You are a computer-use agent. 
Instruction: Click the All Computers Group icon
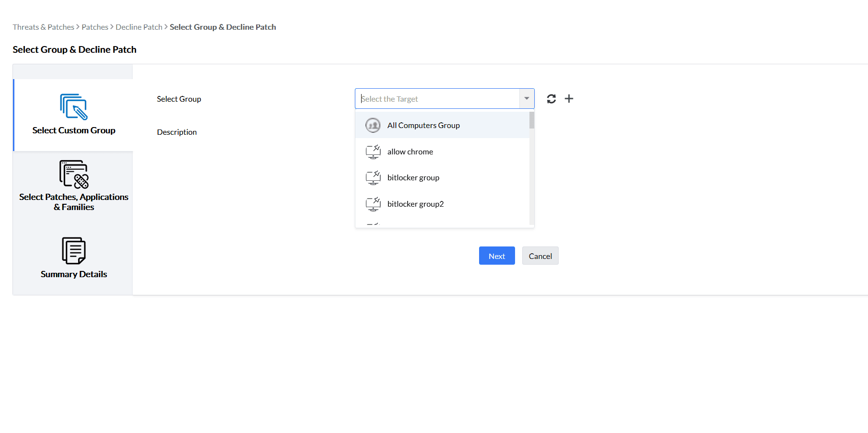tap(373, 125)
